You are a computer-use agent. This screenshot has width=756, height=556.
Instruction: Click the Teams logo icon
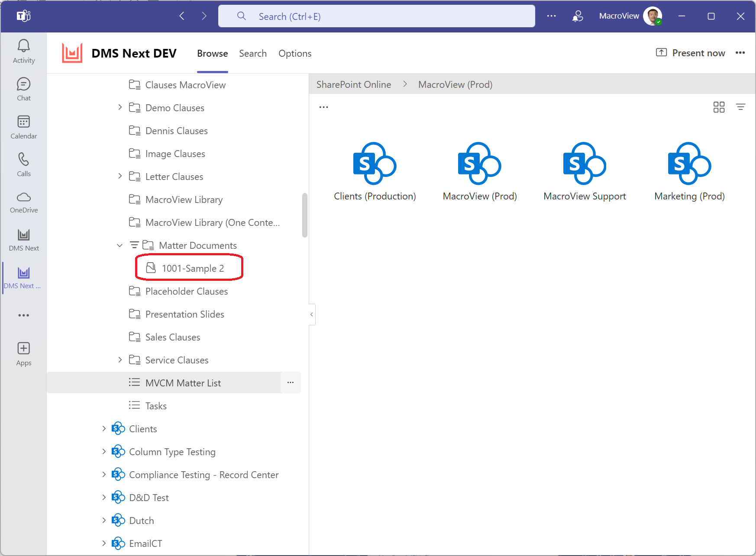[23, 16]
